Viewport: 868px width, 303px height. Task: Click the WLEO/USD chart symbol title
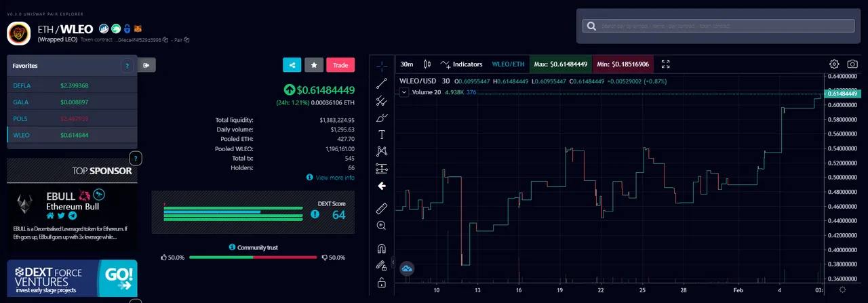(x=419, y=81)
